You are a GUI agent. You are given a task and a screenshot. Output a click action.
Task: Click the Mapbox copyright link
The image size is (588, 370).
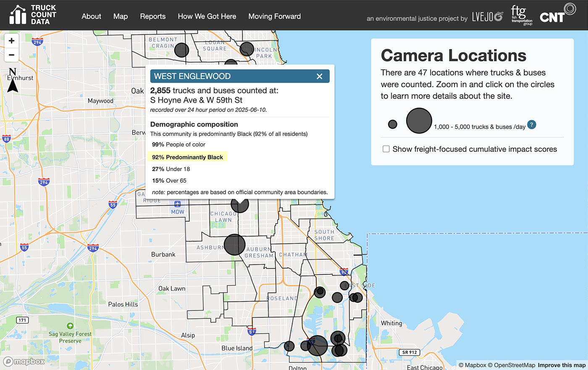(474, 365)
